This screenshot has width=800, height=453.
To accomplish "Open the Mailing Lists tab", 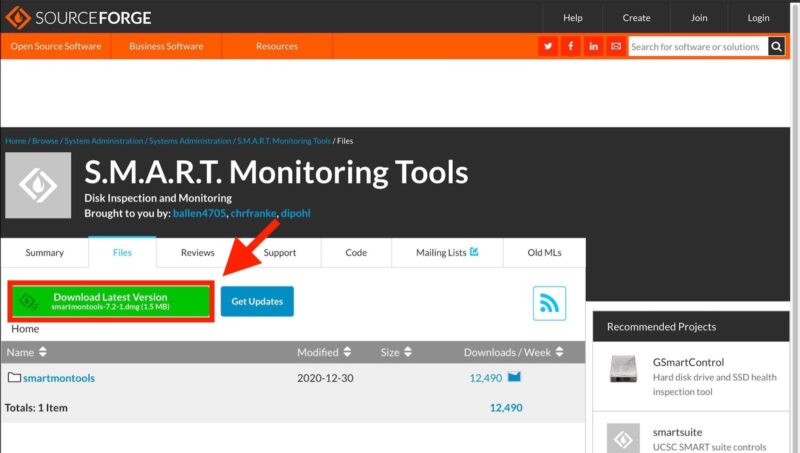I will [x=447, y=253].
